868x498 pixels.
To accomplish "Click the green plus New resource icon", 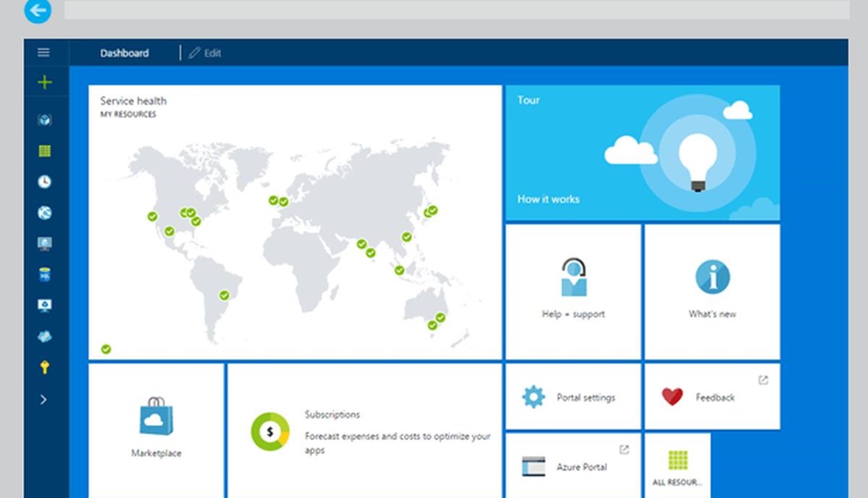I will tap(45, 82).
